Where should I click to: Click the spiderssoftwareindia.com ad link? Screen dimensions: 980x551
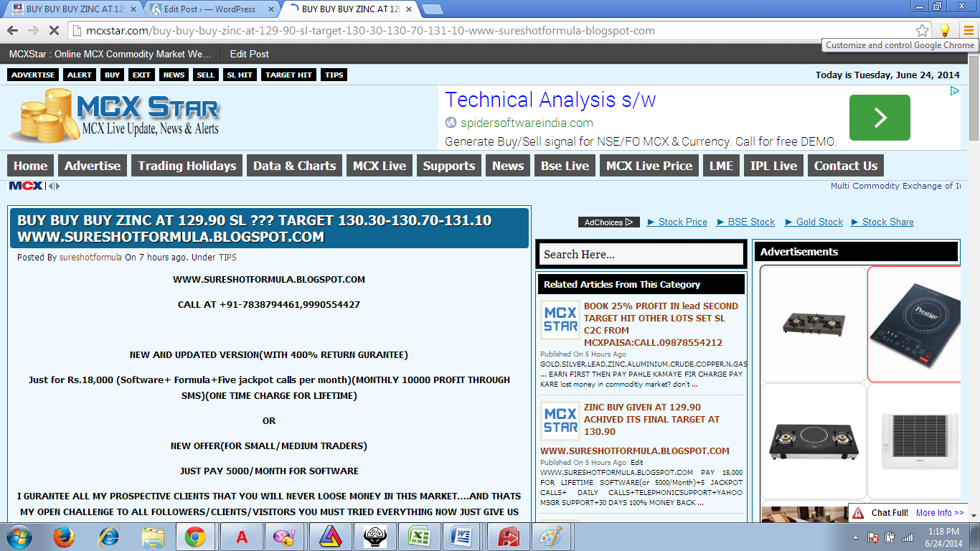pos(526,123)
